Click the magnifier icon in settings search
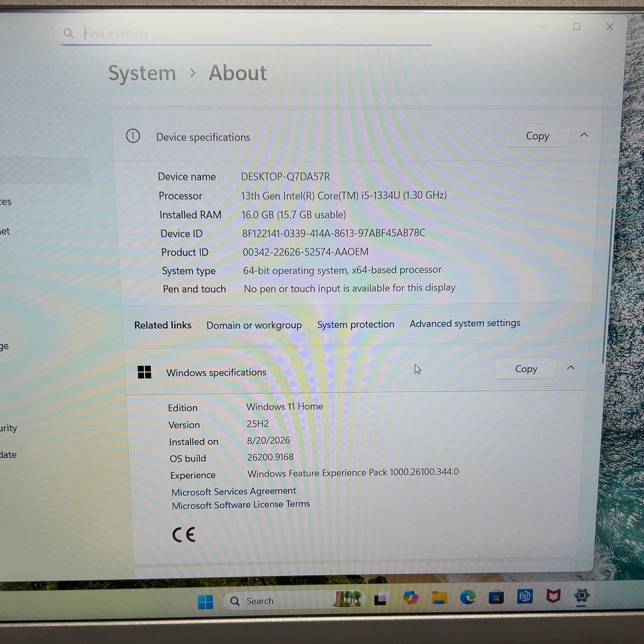 (x=68, y=33)
